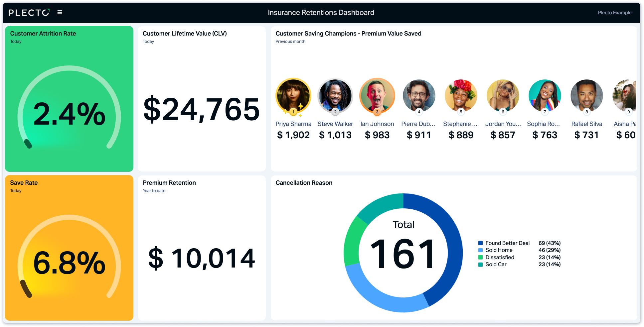Click the Dissatisfied legend color square

click(480, 257)
